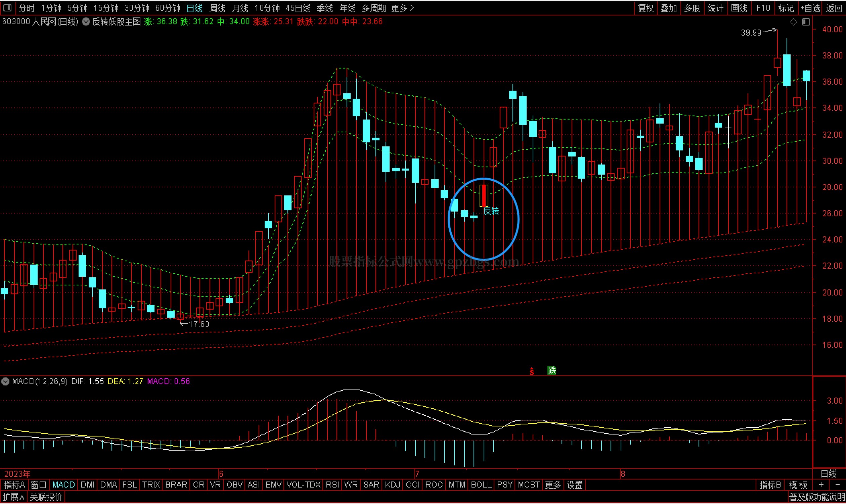Select the 30分钟 period
This screenshot has width=846, height=504.
[137, 8]
